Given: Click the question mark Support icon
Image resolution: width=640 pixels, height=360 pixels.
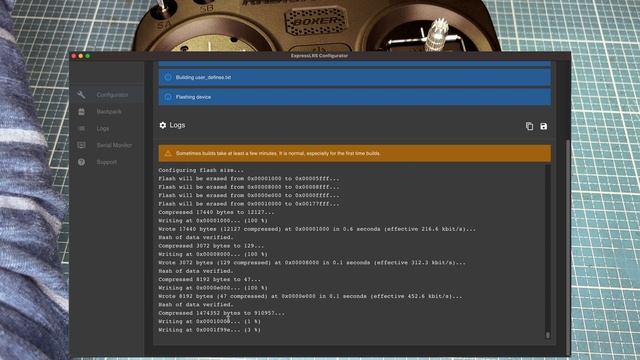Looking at the screenshot, I should point(81,162).
